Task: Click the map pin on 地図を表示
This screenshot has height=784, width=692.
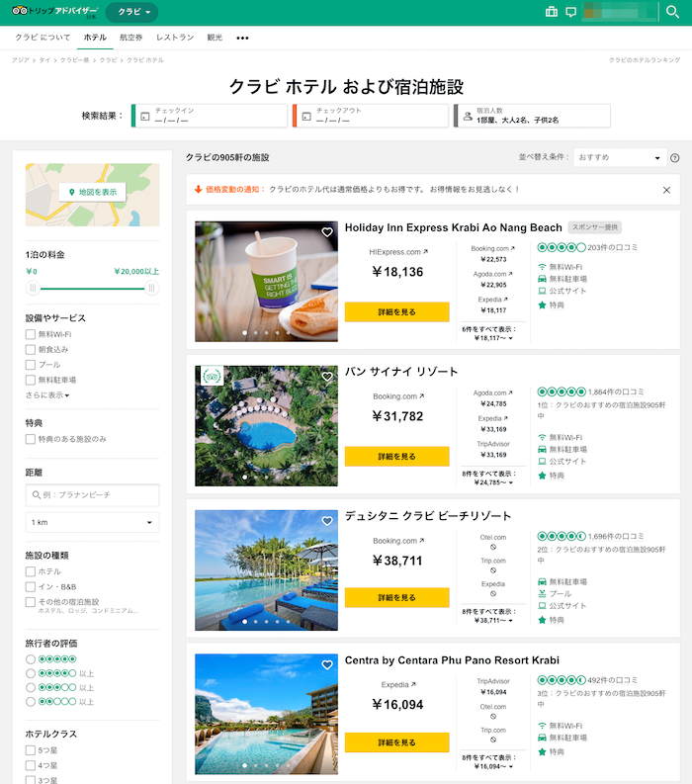Action: tap(71, 192)
